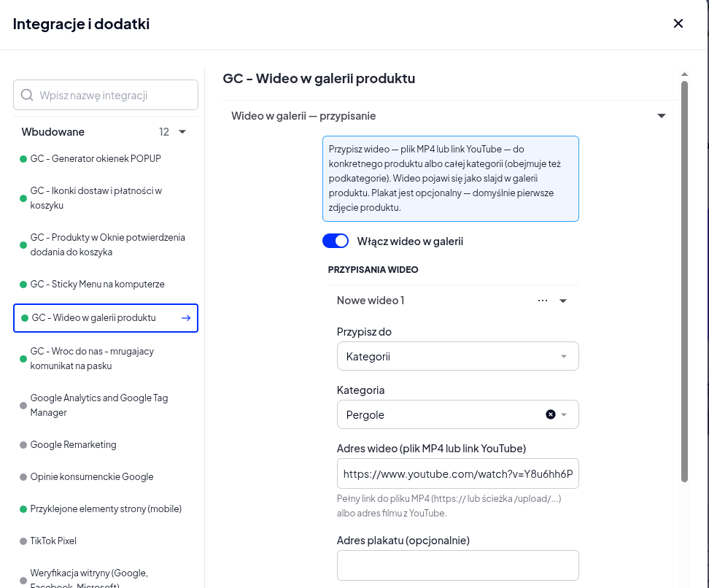Open the three-dots menu for Nowe wideo 1
Screen dimensions: 709x588
pos(543,301)
